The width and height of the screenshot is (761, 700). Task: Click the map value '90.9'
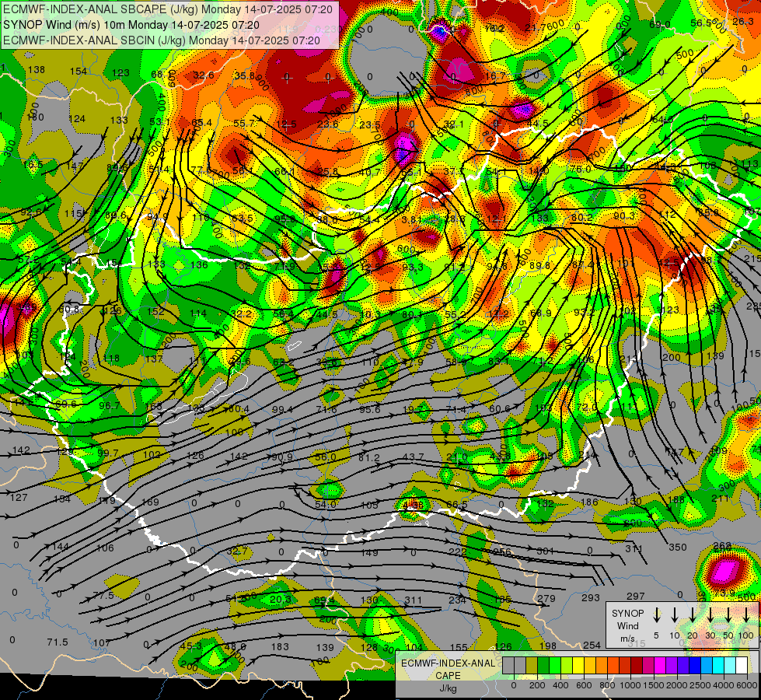pos(282,457)
